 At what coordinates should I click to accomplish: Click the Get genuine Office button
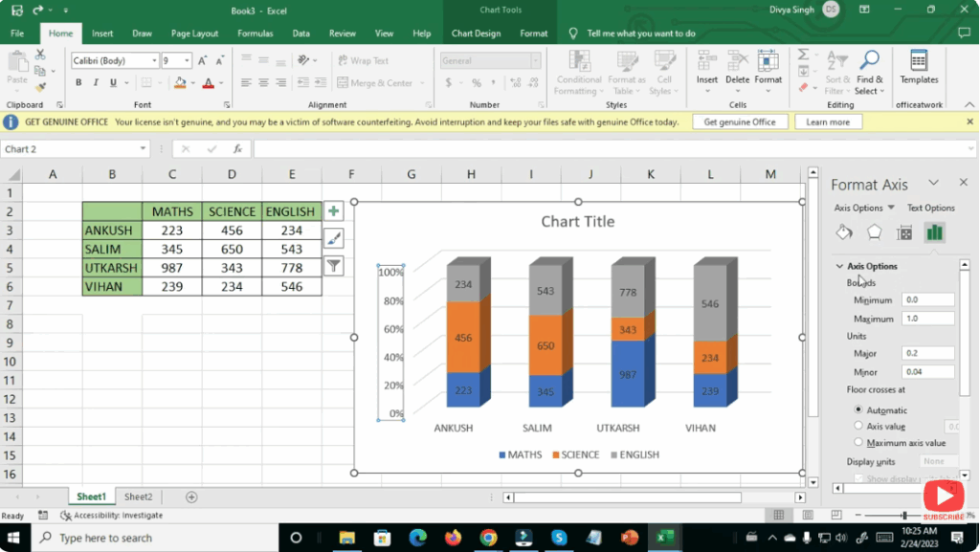(x=740, y=122)
